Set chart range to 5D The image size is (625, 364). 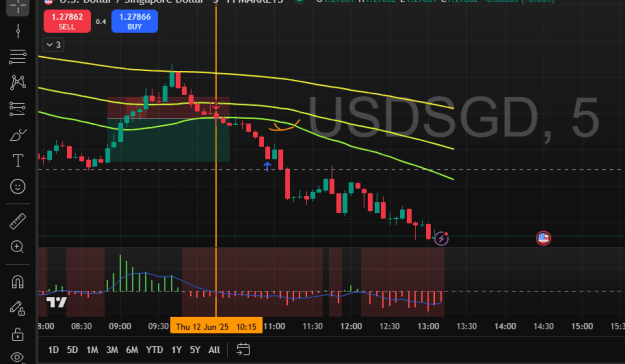coord(72,350)
